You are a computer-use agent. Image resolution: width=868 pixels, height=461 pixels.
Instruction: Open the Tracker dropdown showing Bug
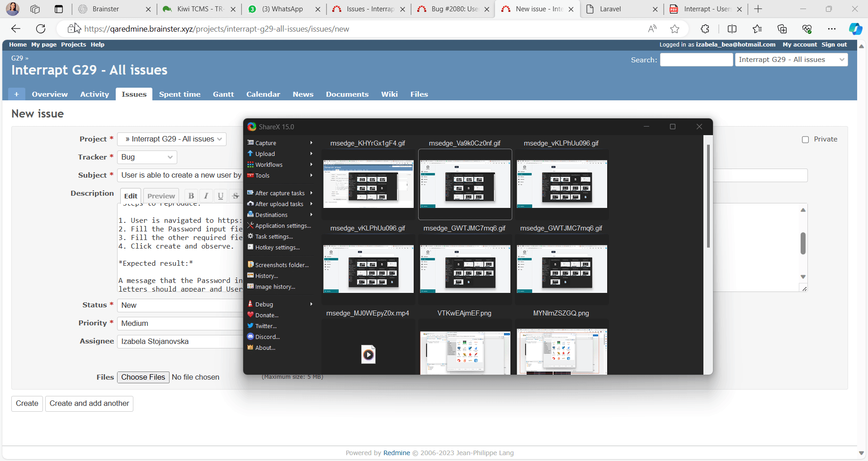pyautogui.click(x=147, y=157)
